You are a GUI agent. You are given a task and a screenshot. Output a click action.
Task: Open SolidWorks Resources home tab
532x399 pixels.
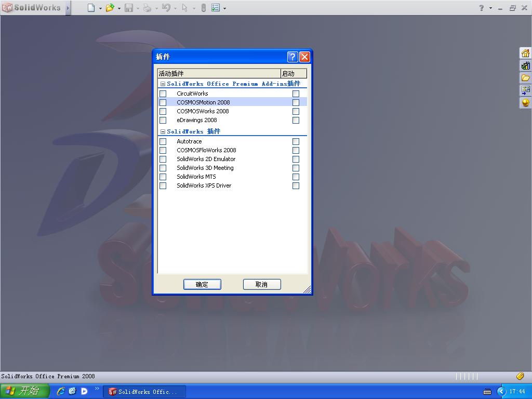coord(526,54)
